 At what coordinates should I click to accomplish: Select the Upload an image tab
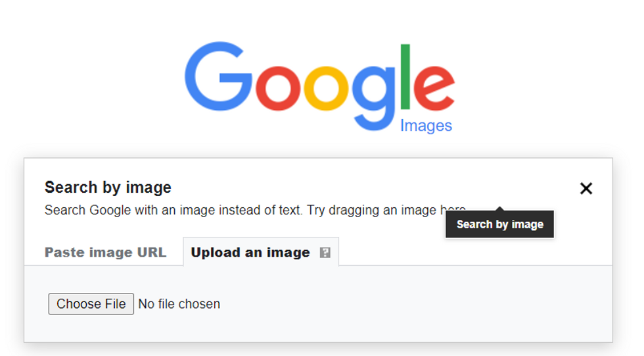pyautogui.click(x=250, y=253)
